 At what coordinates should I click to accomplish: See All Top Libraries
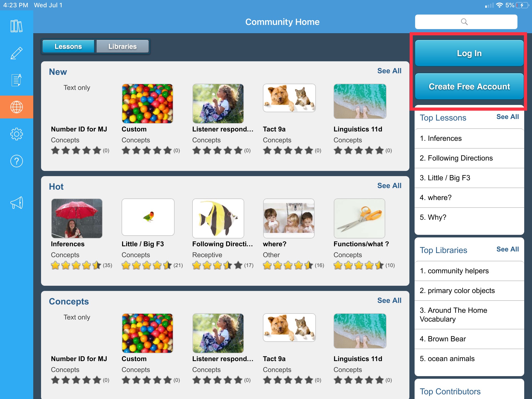(x=507, y=249)
